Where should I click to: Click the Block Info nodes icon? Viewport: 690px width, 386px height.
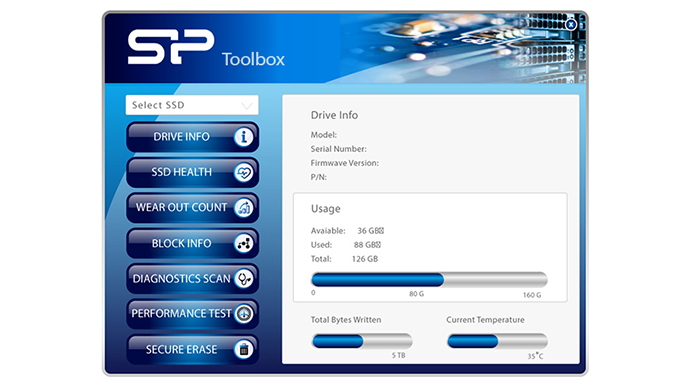243,243
